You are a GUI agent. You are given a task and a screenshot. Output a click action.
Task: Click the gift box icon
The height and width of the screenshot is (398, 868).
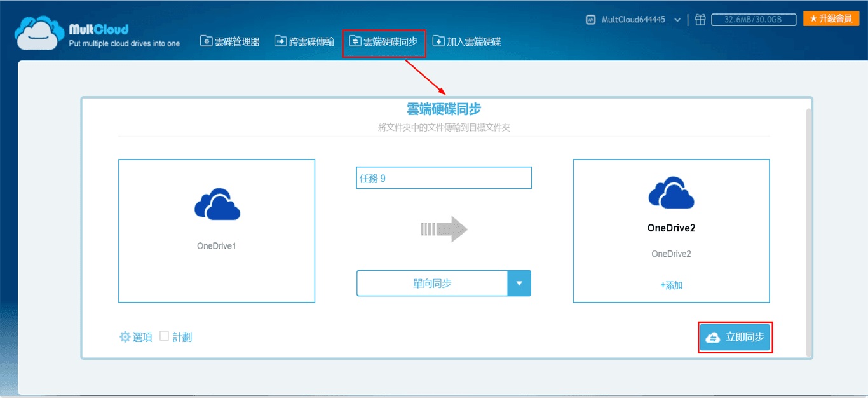[700, 20]
